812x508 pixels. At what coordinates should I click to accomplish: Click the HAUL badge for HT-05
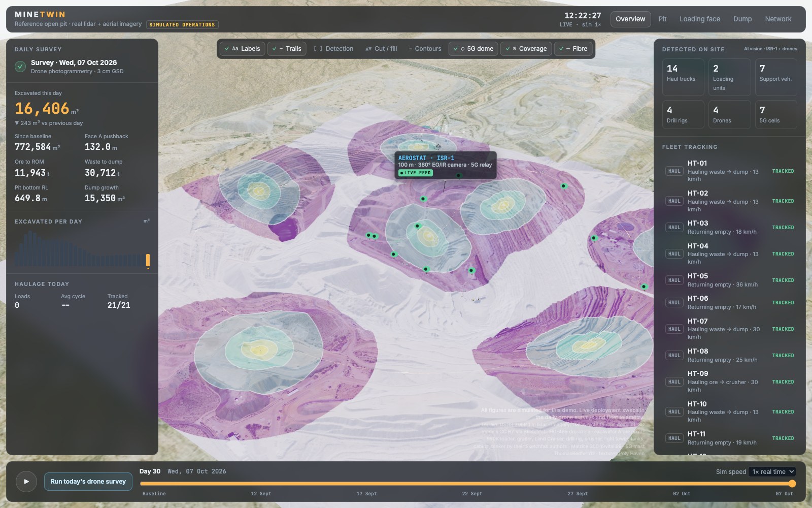coord(674,280)
